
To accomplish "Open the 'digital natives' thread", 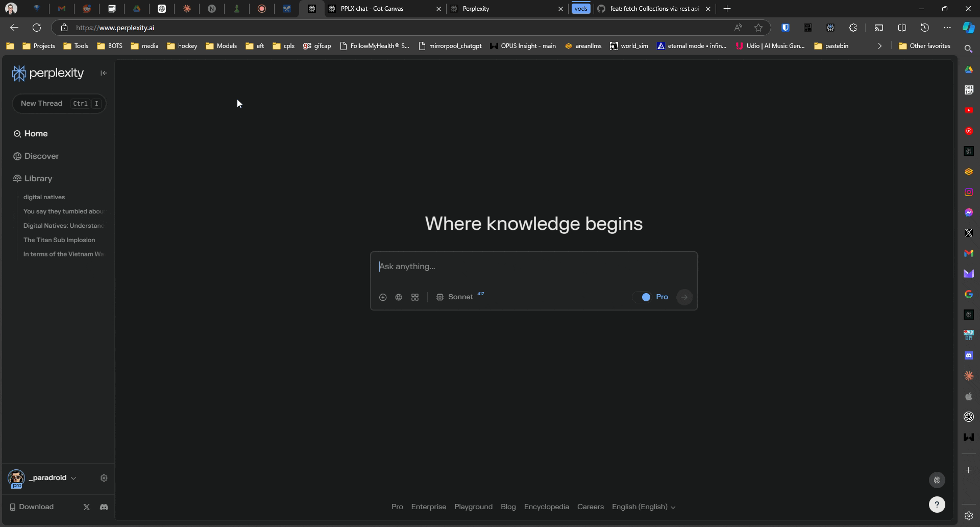I will click(44, 197).
